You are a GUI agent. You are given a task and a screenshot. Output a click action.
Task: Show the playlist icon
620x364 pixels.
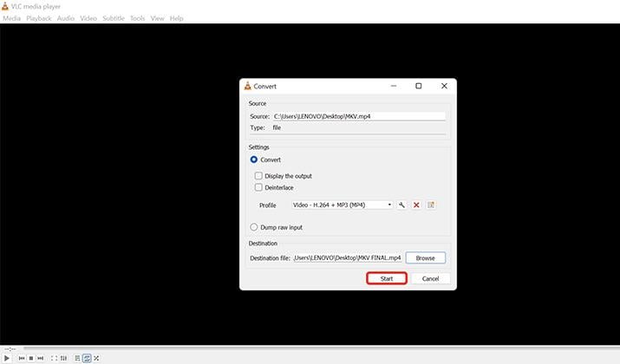(x=77, y=358)
